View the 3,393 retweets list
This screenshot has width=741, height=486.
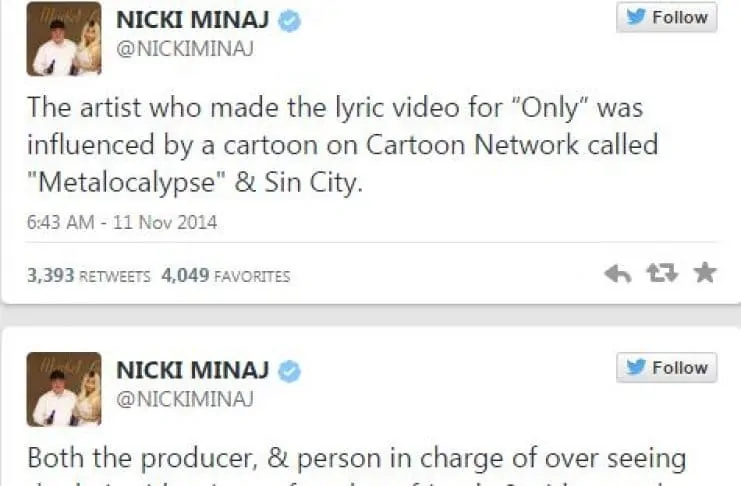[88, 275]
